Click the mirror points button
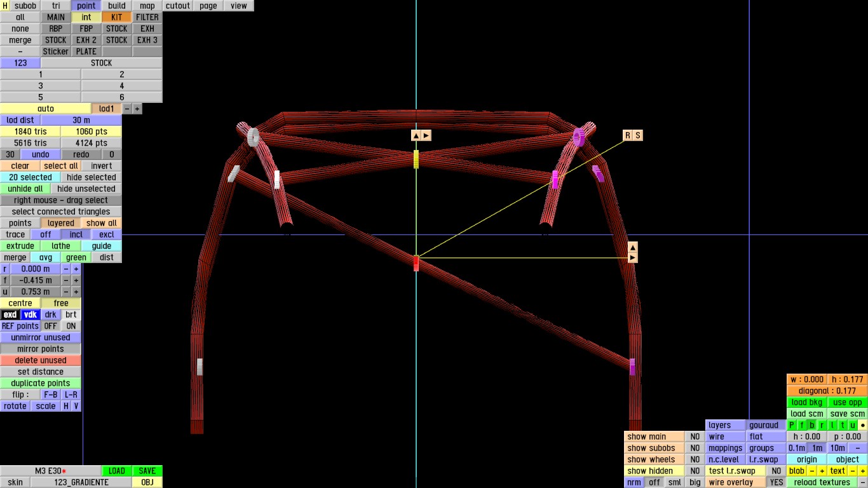The width and height of the screenshot is (868, 488). [41, 349]
